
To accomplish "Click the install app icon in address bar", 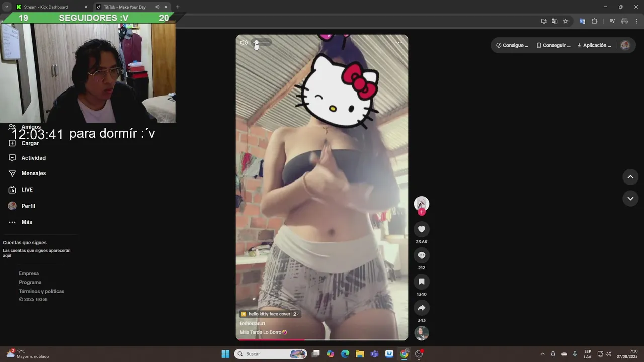I will (x=544, y=21).
